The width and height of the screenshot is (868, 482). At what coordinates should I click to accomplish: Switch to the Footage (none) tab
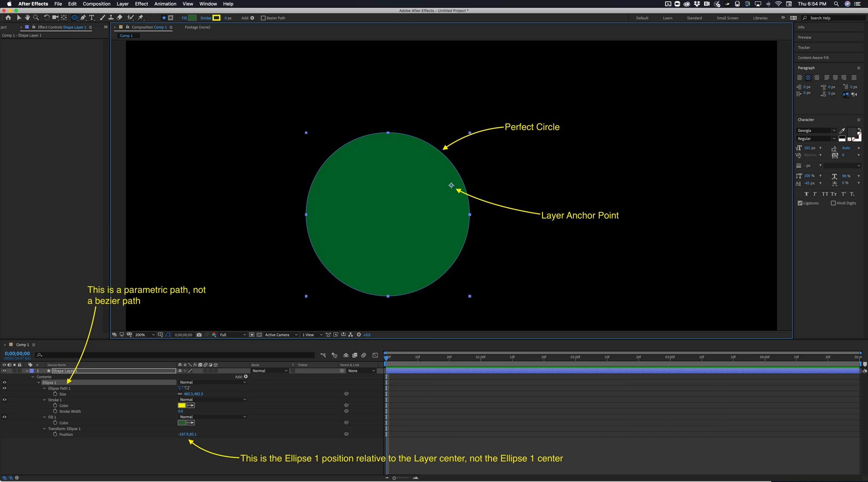click(197, 27)
